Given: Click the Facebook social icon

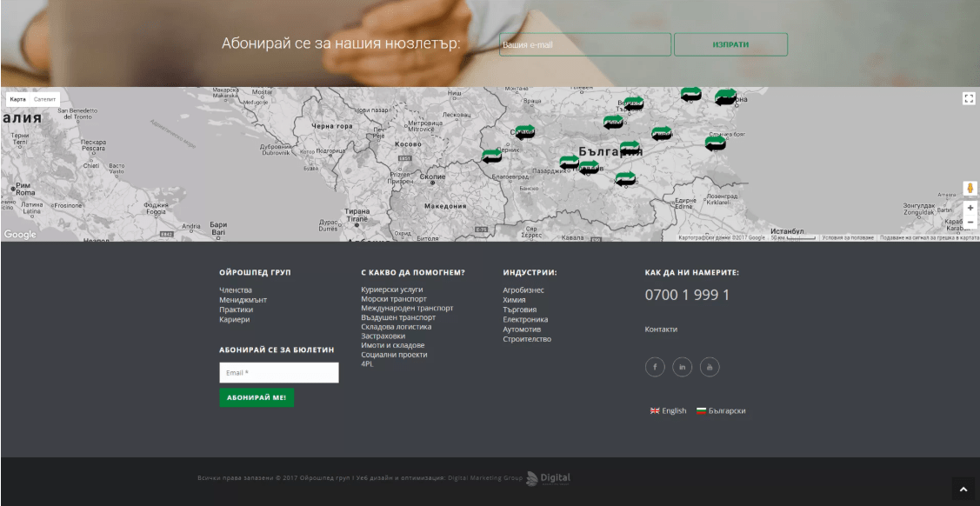Looking at the screenshot, I should pyautogui.click(x=655, y=367).
